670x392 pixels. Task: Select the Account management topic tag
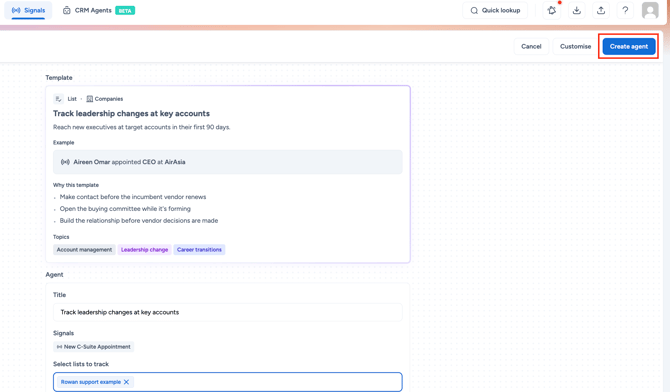84,250
